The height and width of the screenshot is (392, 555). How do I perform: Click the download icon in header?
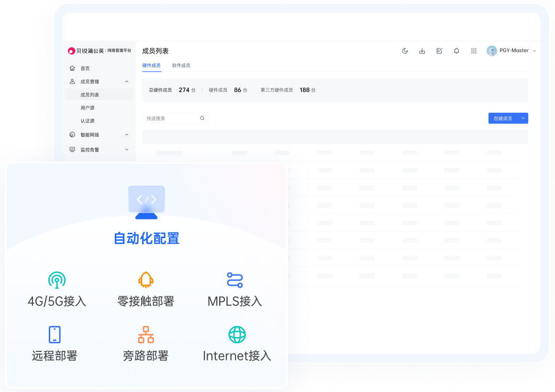pyautogui.click(x=422, y=51)
